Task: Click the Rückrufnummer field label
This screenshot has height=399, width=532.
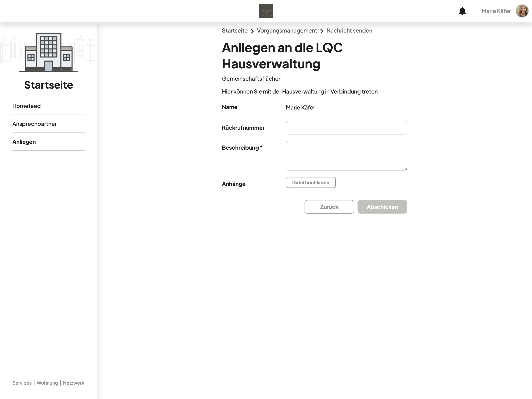Action: 243,128
